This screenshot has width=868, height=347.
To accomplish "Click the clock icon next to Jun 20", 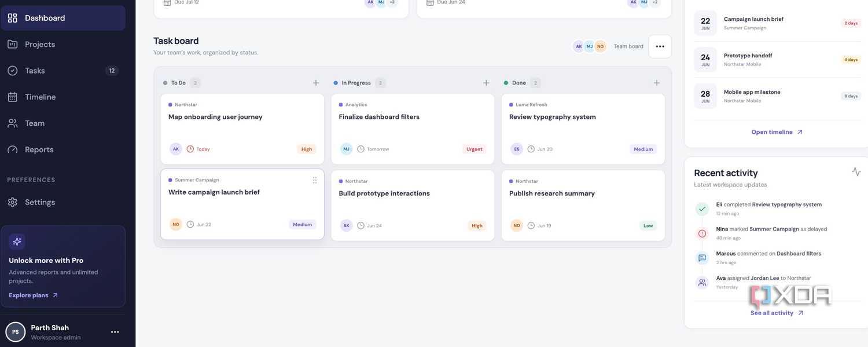I will [531, 149].
